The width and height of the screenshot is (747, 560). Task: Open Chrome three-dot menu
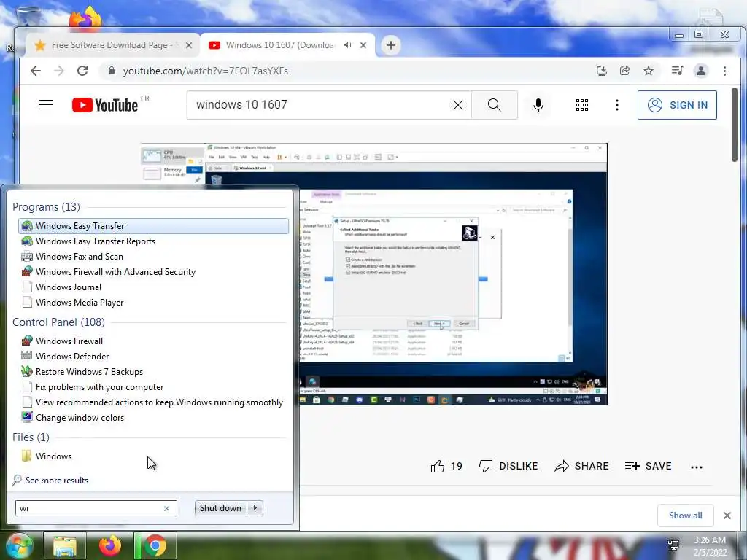(724, 71)
